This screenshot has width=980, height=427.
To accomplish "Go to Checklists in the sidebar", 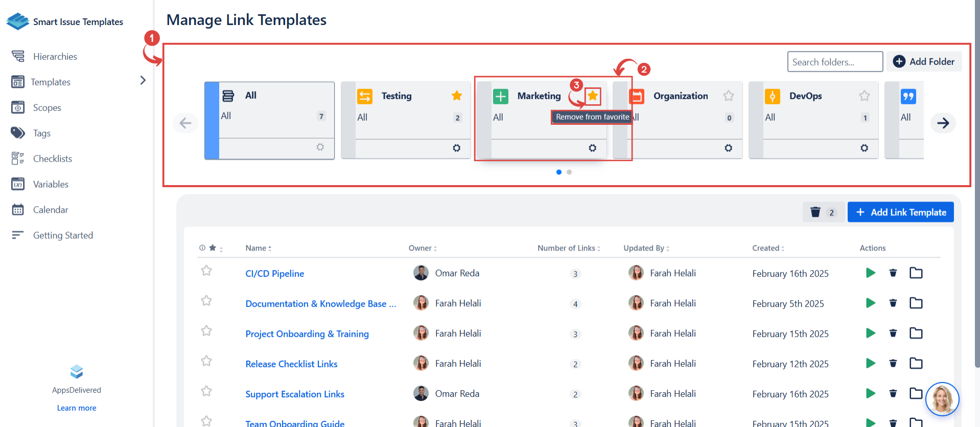I will click(x=52, y=159).
